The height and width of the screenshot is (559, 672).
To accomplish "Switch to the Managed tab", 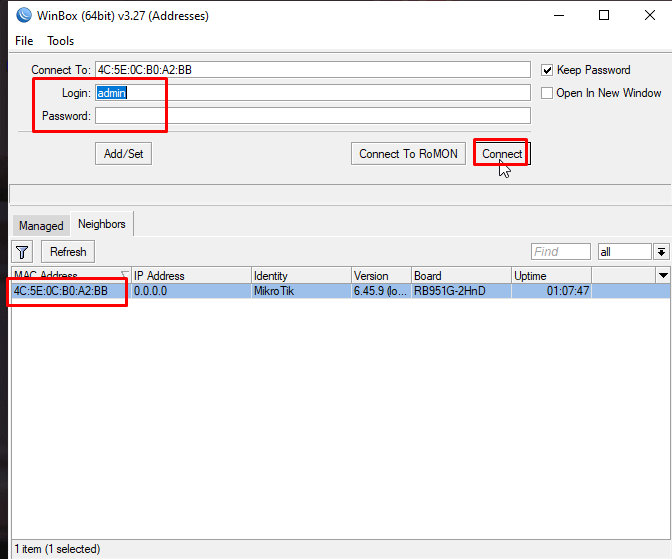I will click(41, 226).
